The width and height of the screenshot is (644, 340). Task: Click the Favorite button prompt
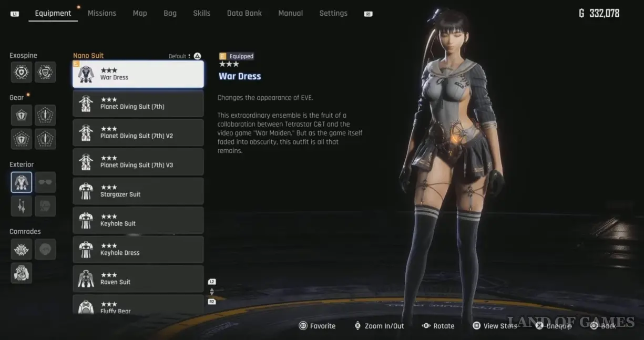[317, 326]
